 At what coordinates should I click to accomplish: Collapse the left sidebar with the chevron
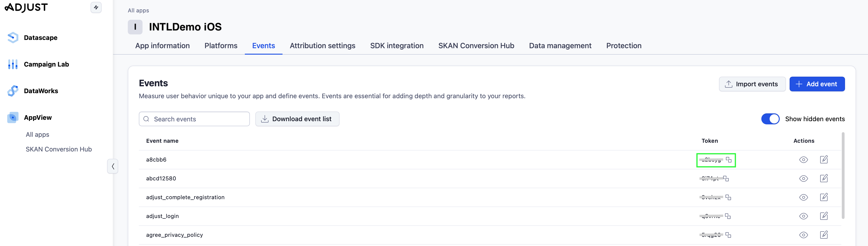113,166
